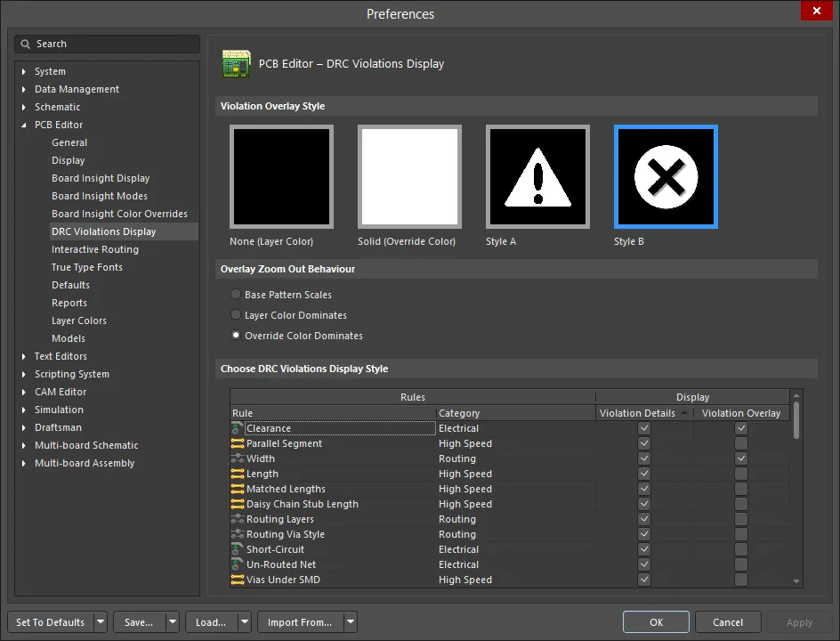Click the Daisy Chain Stub Length icon

[236, 504]
